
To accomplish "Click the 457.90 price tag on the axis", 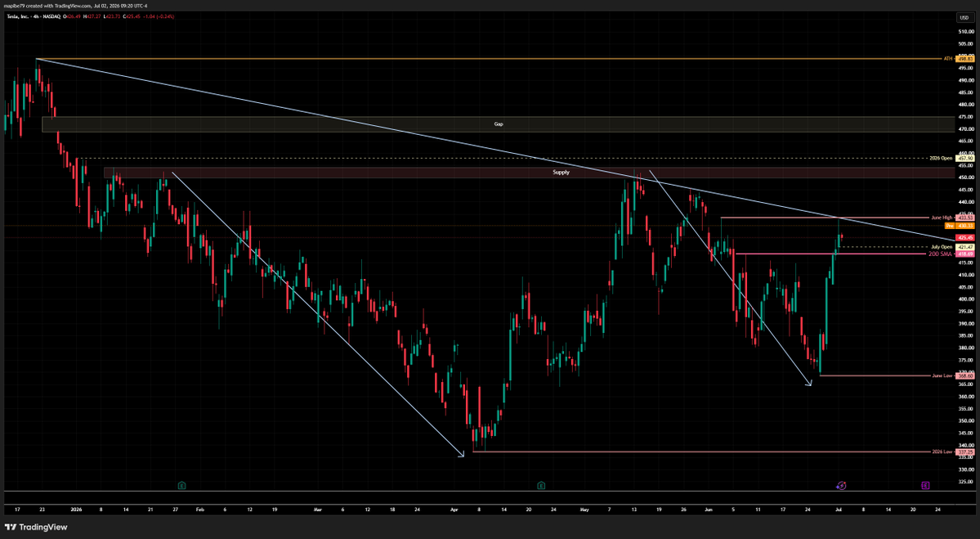I will (965, 158).
